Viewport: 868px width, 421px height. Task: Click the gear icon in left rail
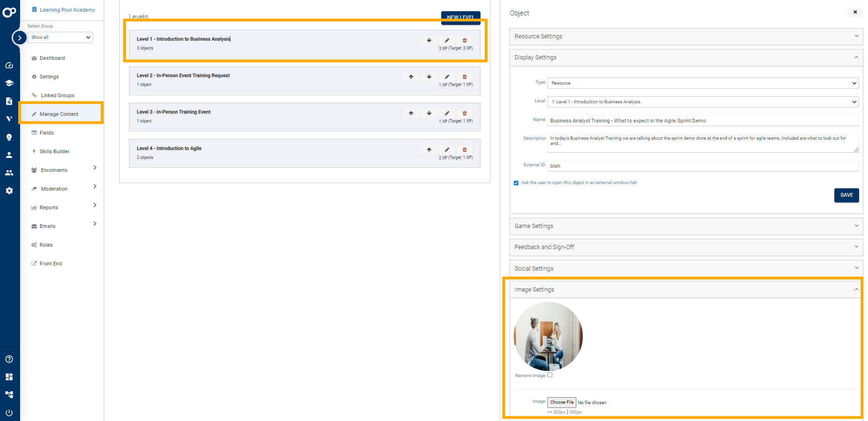click(9, 191)
